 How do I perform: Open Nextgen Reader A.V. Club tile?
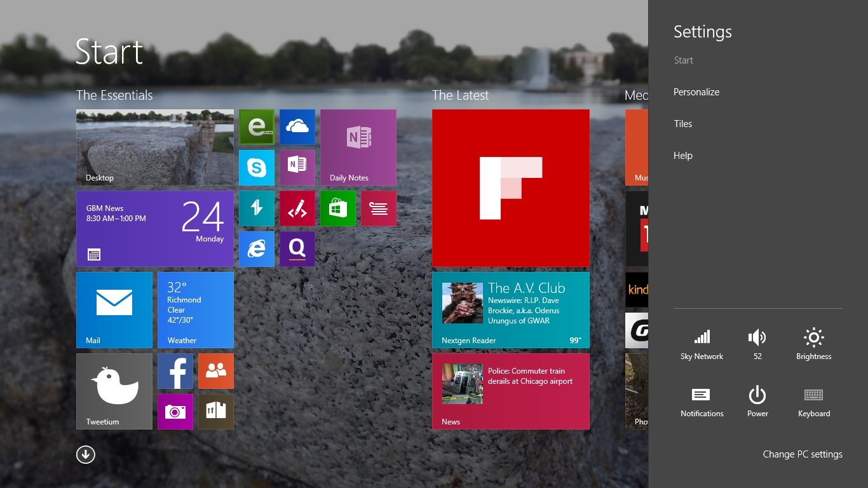click(511, 310)
